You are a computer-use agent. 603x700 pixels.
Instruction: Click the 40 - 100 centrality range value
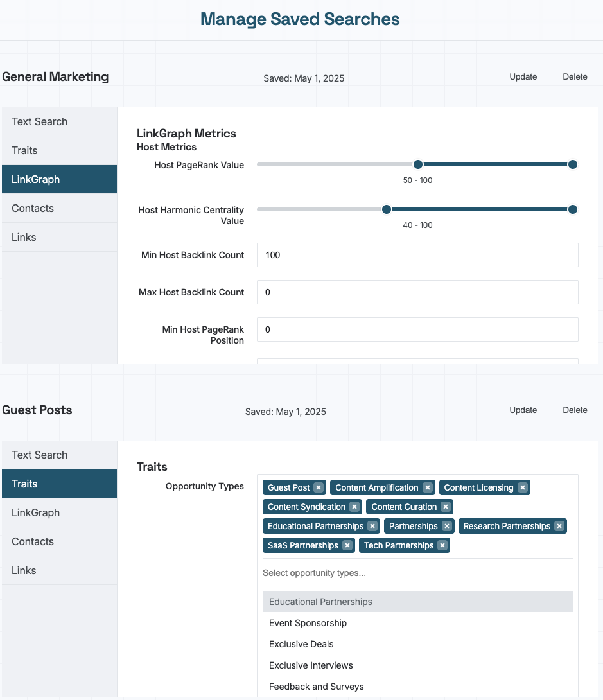pos(418,225)
